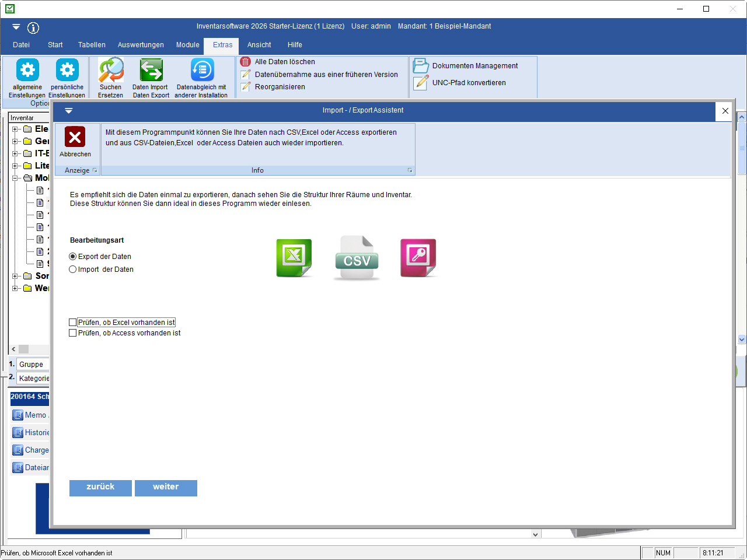Select the Access database icon
The width and height of the screenshot is (747, 560).
pyautogui.click(x=418, y=257)
